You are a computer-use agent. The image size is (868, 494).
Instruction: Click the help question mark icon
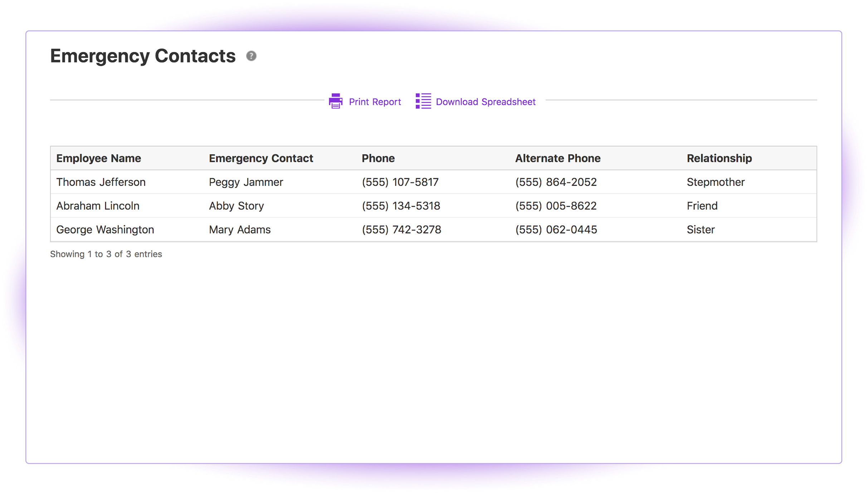(x=251, y=56)
